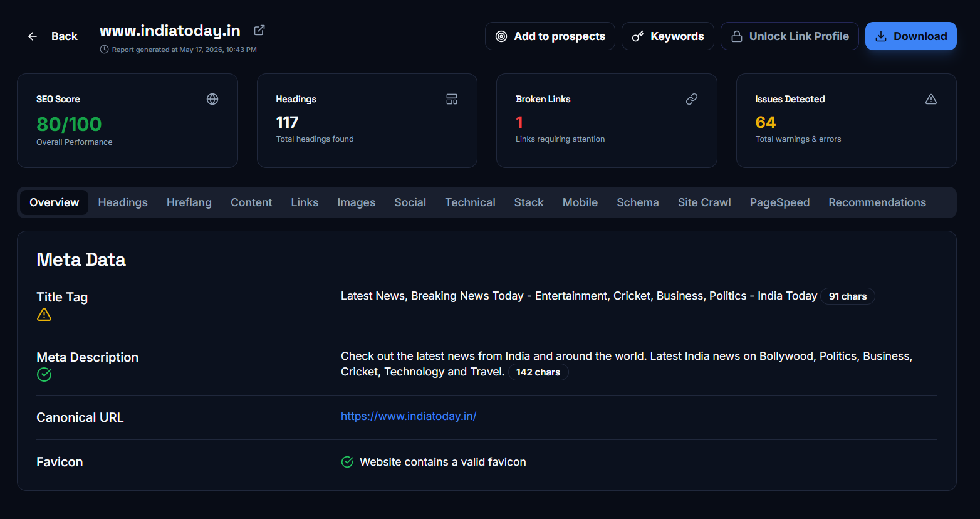Viewport: 980px width, 519px height.
Task: Select the Stack tab
Action: (529, 202)
